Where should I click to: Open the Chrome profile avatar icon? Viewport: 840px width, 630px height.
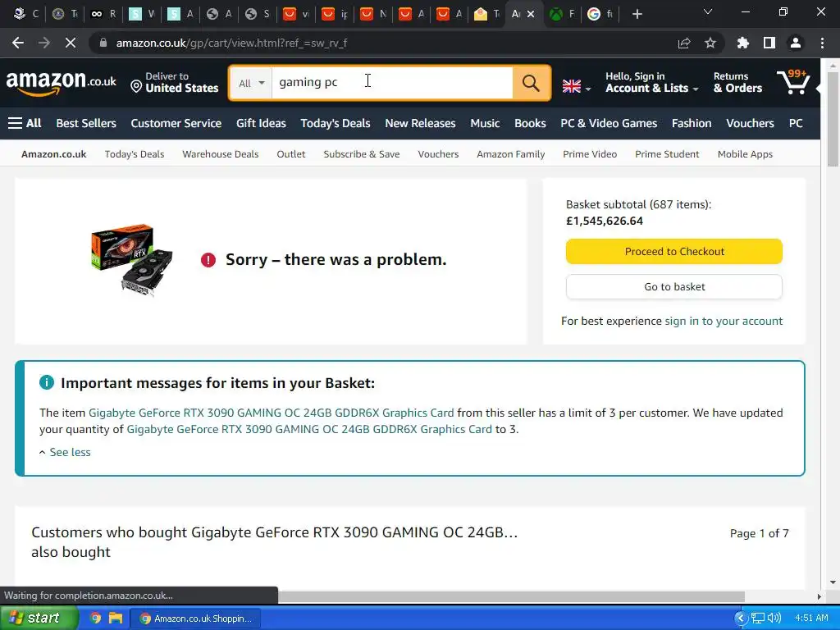796,43
